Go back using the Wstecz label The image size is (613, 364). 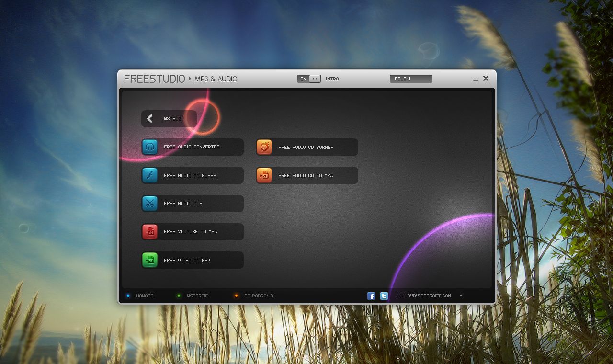(172, 118)
